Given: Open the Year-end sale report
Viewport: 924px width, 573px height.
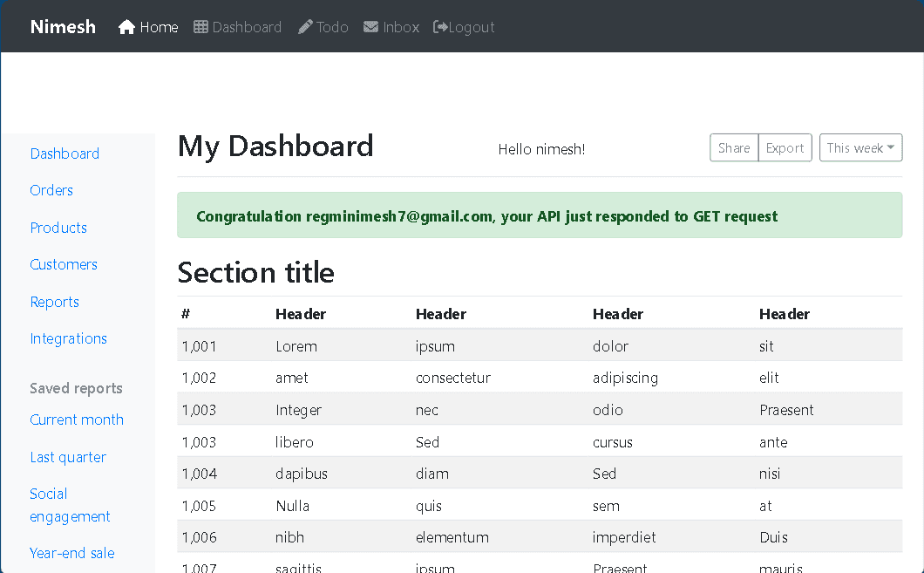Looking at the screenshot, I should (x=71, y=553).
